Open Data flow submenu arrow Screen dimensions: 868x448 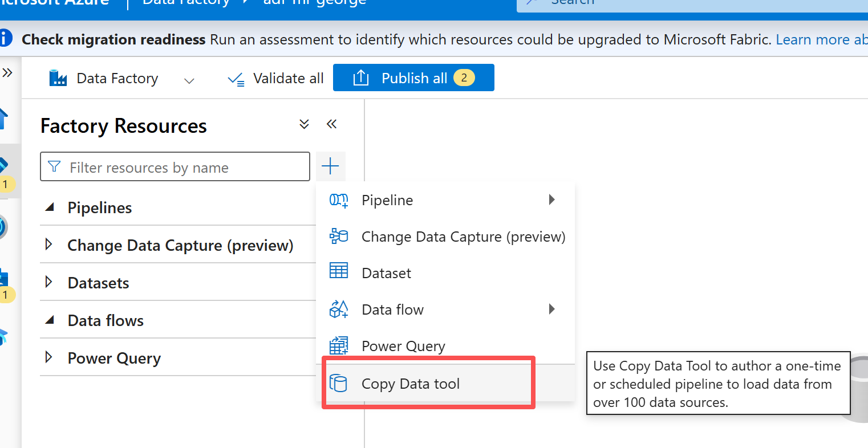click(x=551, y=309)
